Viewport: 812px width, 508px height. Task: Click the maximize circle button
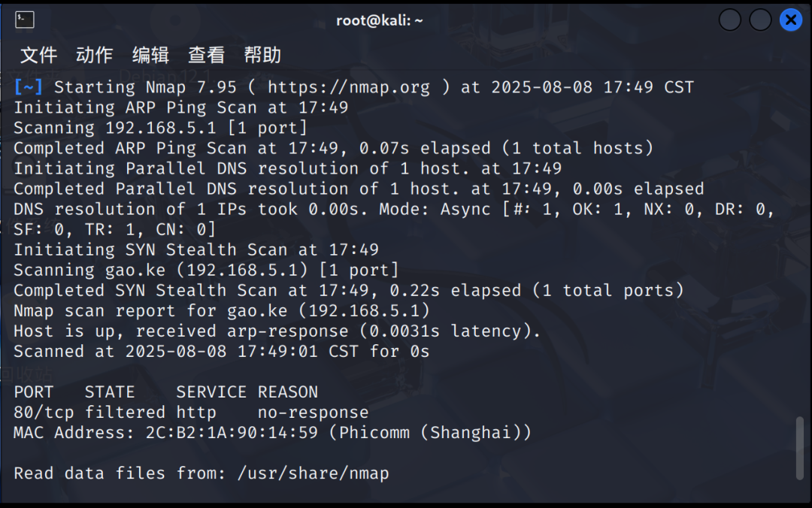click(759, 20)
